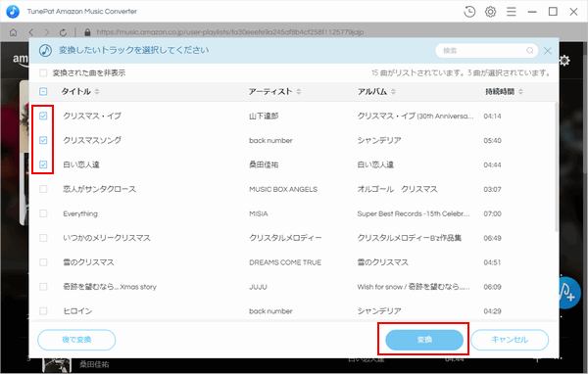Click the URL address bar
The width and height of the screenshot is (588, 374).
coord(230,32)
